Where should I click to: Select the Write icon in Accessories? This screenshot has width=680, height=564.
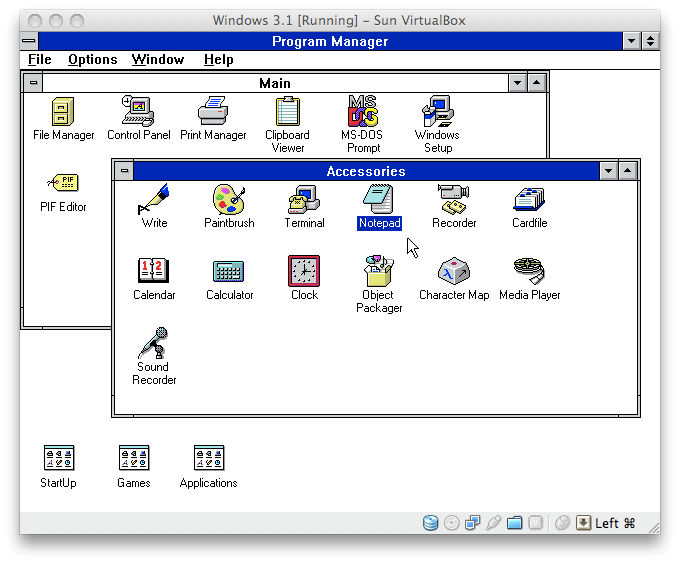pos(154,199)
